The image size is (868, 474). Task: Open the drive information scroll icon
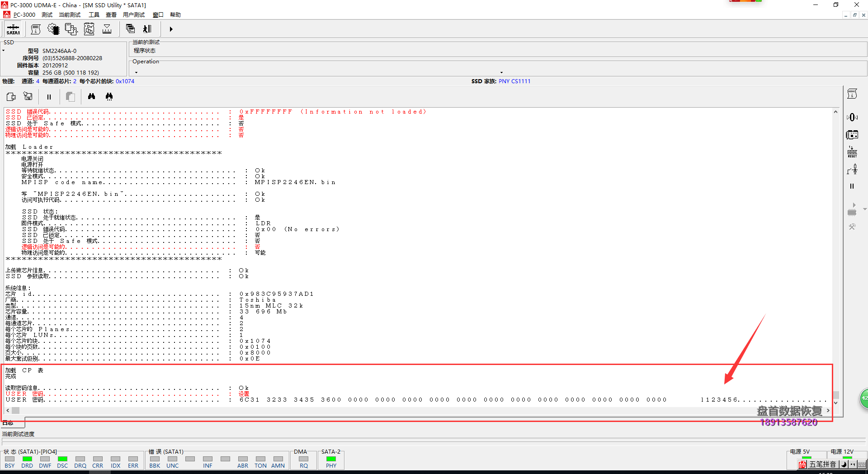tap(36, 29)
